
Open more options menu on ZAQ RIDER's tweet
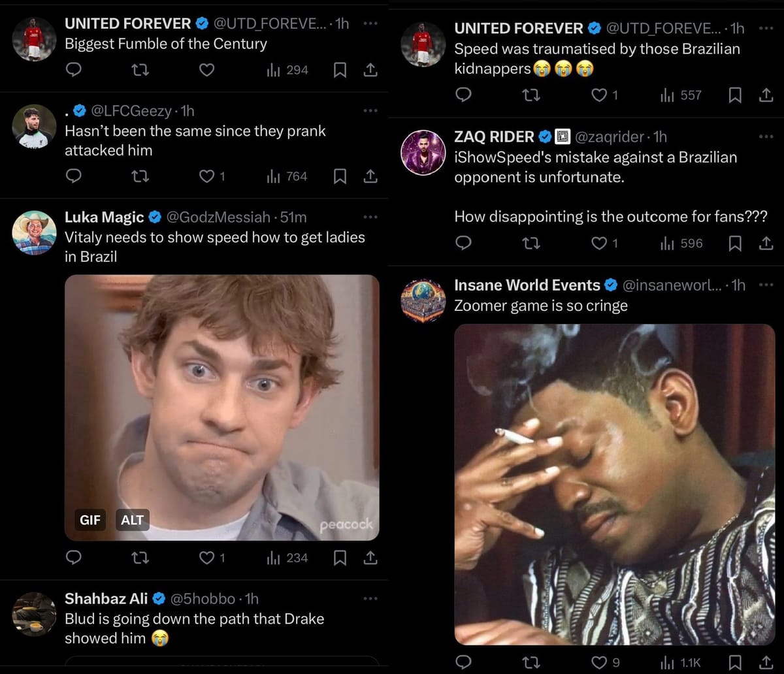(766, 136)
